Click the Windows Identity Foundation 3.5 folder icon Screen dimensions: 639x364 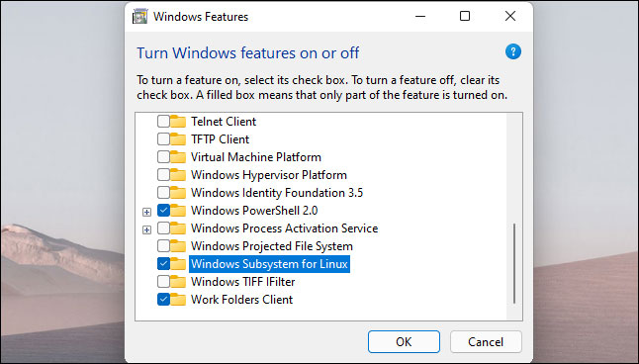pos(178,193)
